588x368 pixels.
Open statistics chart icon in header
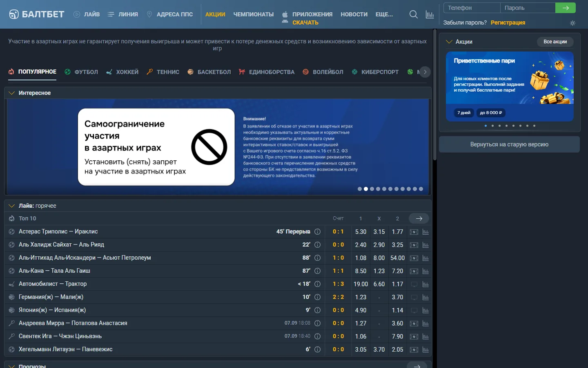pyautogui.click(x=430, y=14)
